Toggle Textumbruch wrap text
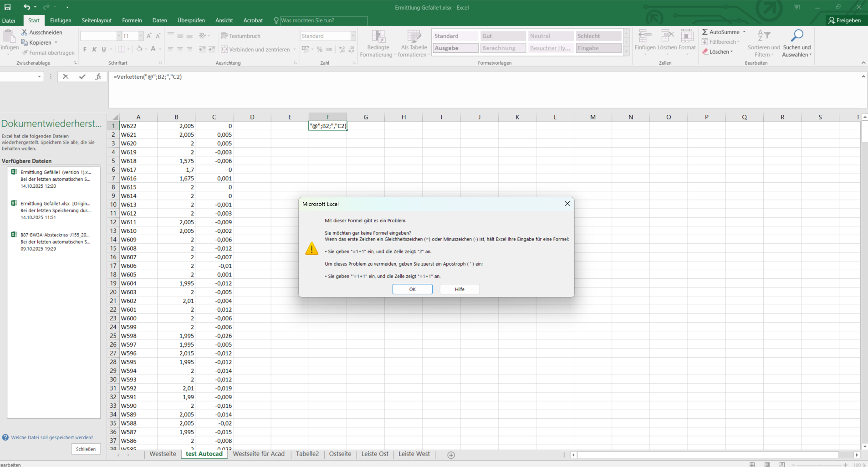Screen dimensions: 868x467 [241, 36]
